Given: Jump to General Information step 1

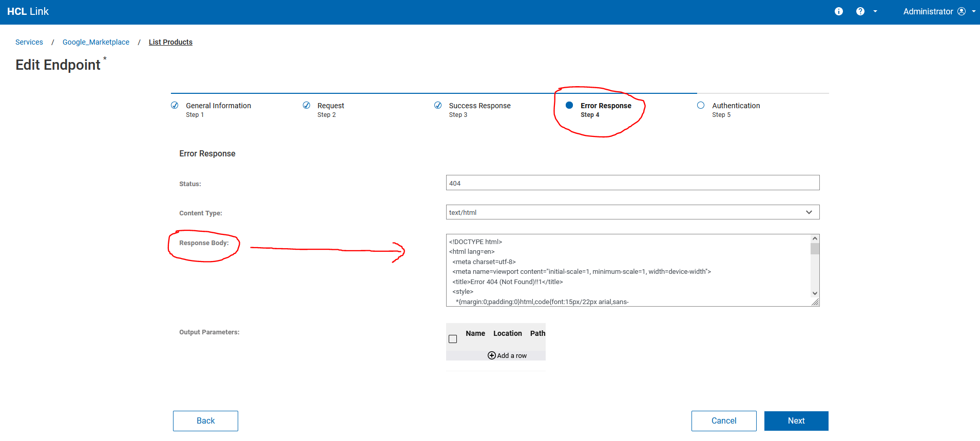Looking at the screenshot, I should [218, 110].
